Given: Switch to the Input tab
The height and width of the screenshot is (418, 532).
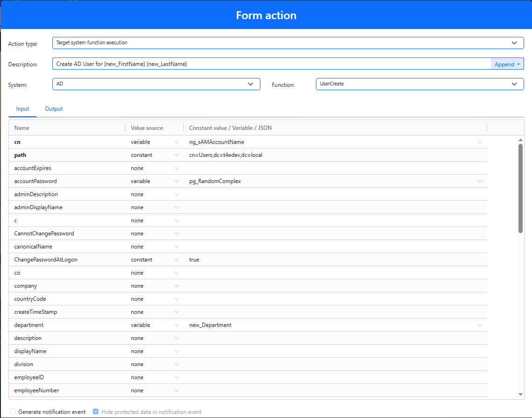Looking at the screenshot, I should point(22,109).
